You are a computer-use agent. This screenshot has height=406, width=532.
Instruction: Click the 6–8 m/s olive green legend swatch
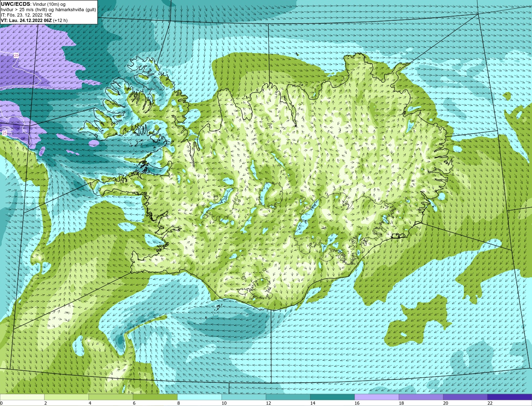[x=155, y=397]
